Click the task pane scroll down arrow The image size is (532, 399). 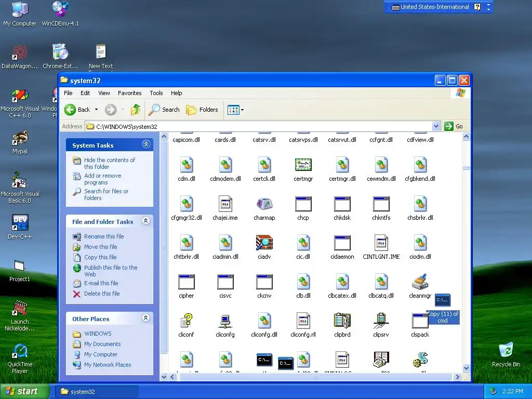(164, 377)
